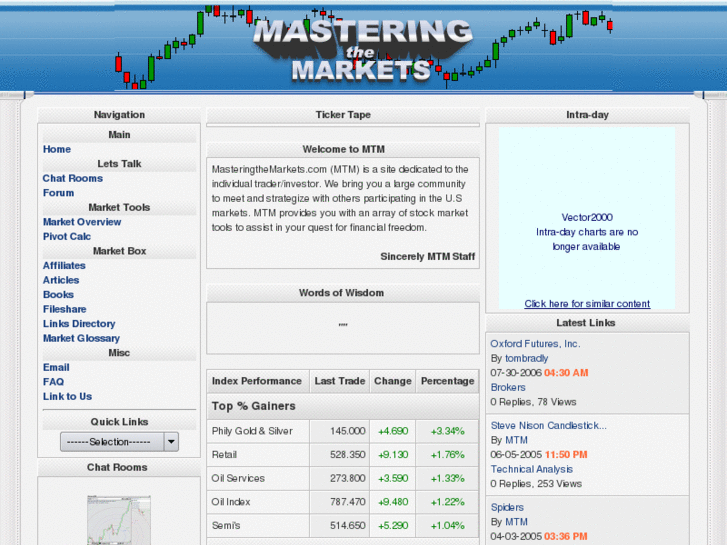
Task: Click the Last Trade column header
Action: tap(340, 381)
